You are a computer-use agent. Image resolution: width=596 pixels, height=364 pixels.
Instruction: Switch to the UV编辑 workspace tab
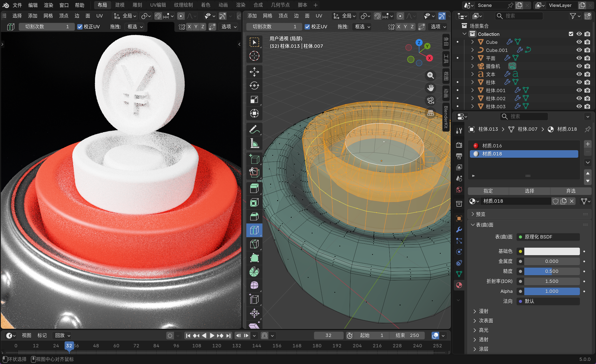click(x=158, y=5)
